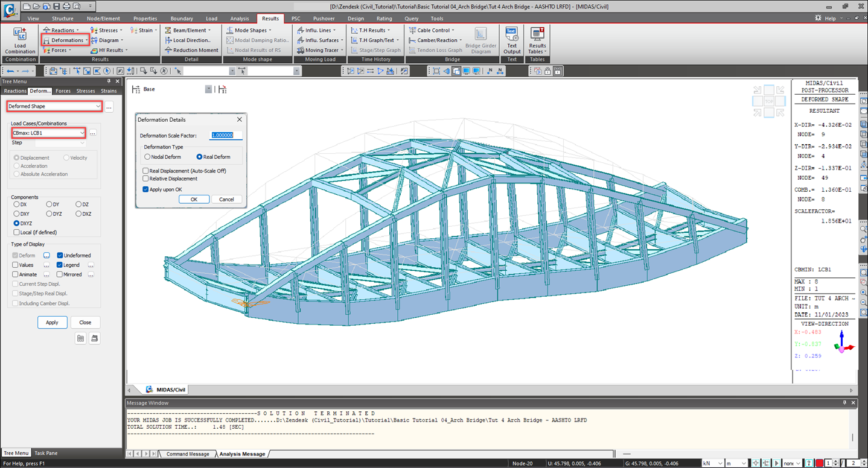Pin the Tree Menu panel
The height and width of the screenshot is (468, 868).
(109, 81)
